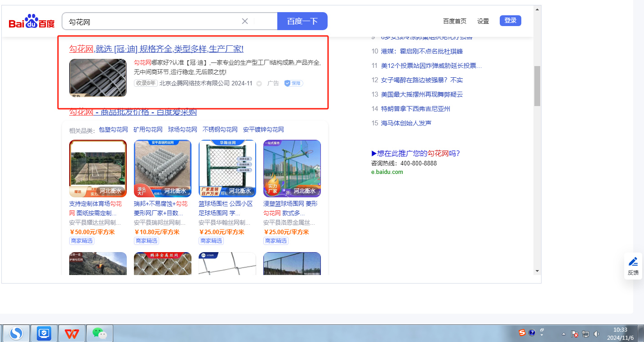This screenshot has height=342, width=644.
Task: Open the ad title 勾花网,就选[冠·迪] link
Action: (x=156, y=49)
